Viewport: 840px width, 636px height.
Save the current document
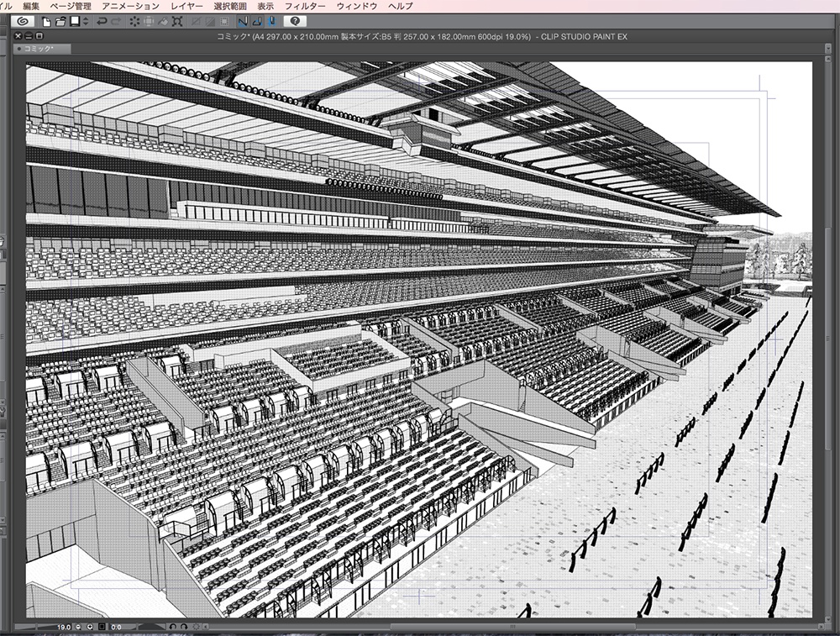(x=75, y=22)
